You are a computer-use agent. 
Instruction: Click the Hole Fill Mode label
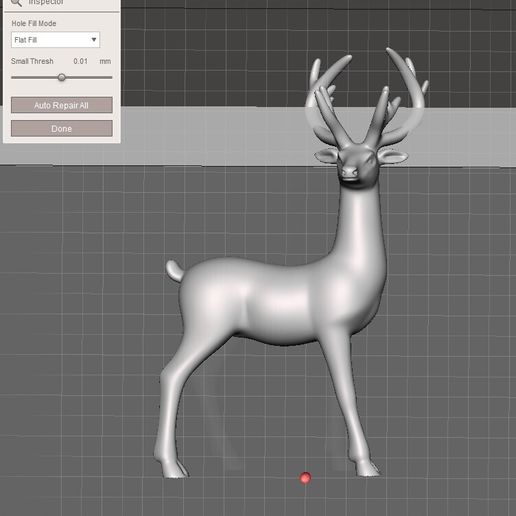point(34,23)
